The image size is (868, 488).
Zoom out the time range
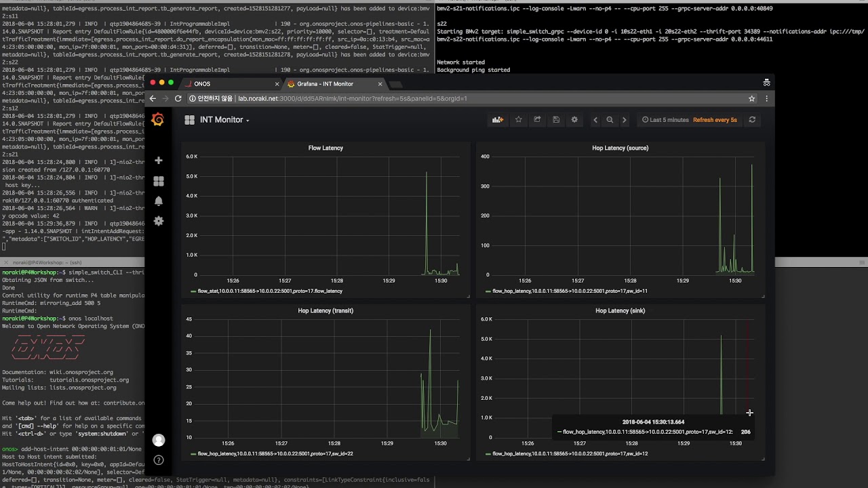tap(610, 120)
